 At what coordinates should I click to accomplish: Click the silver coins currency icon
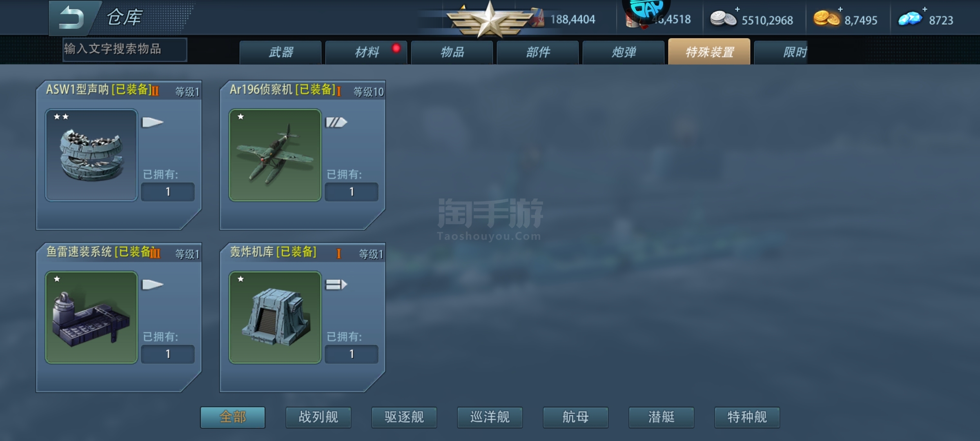(x=723, y=19)
